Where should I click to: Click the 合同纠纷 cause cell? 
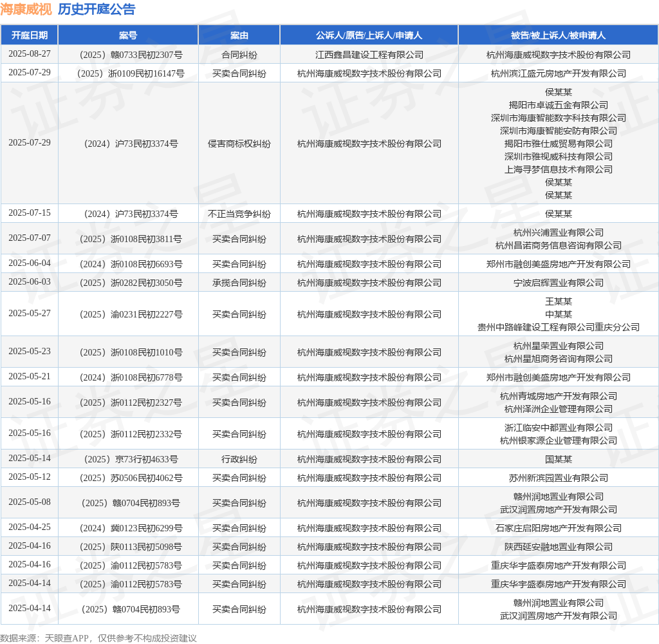click(x=239, y=55)
